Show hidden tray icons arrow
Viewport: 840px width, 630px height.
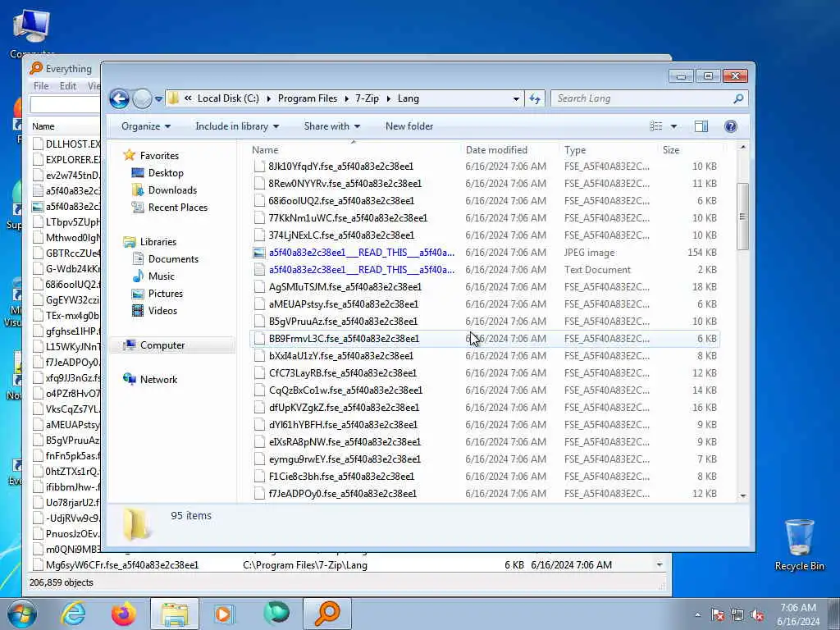point(697,615)
